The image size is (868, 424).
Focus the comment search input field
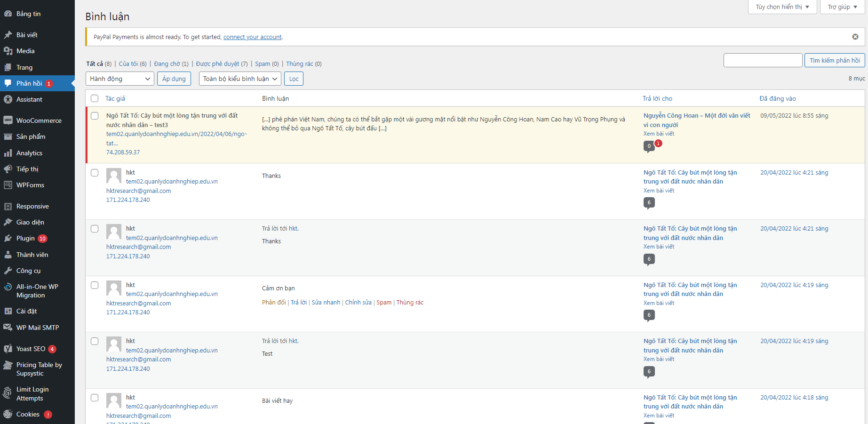tap(763, 60)
